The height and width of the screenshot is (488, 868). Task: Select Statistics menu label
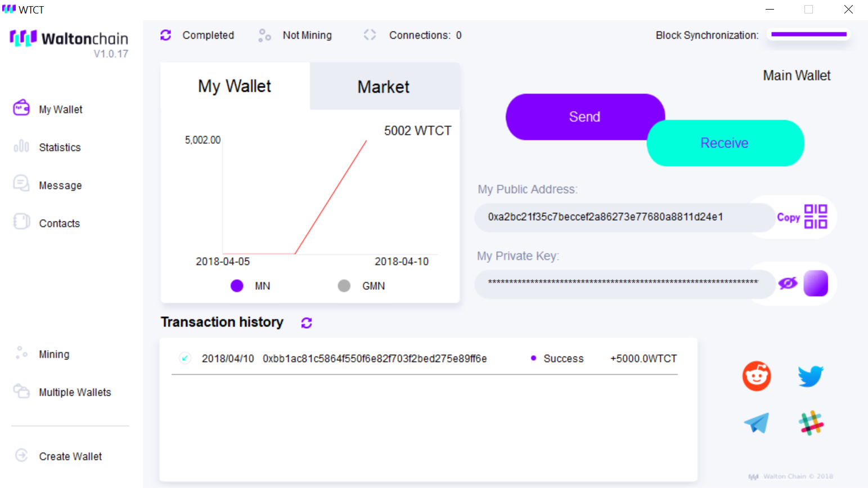pos(60,147)
